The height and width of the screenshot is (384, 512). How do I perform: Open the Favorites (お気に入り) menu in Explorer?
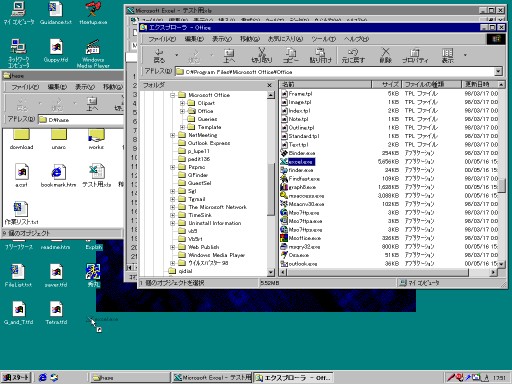pyautogui.click(x=285, y=39)
